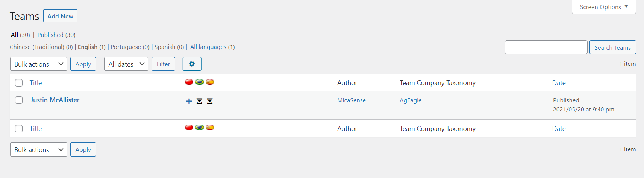
Task: Expand the All dates filter dropdown
Action: 126,64
